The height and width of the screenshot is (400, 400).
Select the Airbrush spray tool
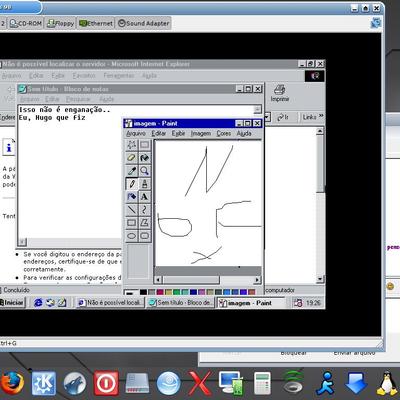pos(132,197)
